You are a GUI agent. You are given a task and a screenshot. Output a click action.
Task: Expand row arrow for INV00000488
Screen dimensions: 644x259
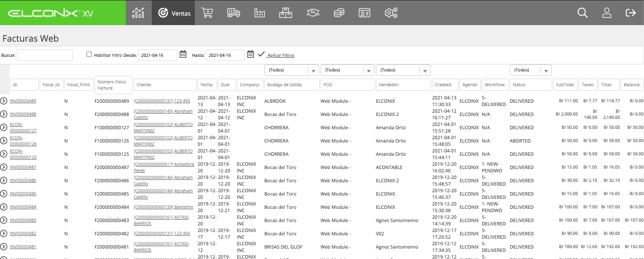coord(4,114)
